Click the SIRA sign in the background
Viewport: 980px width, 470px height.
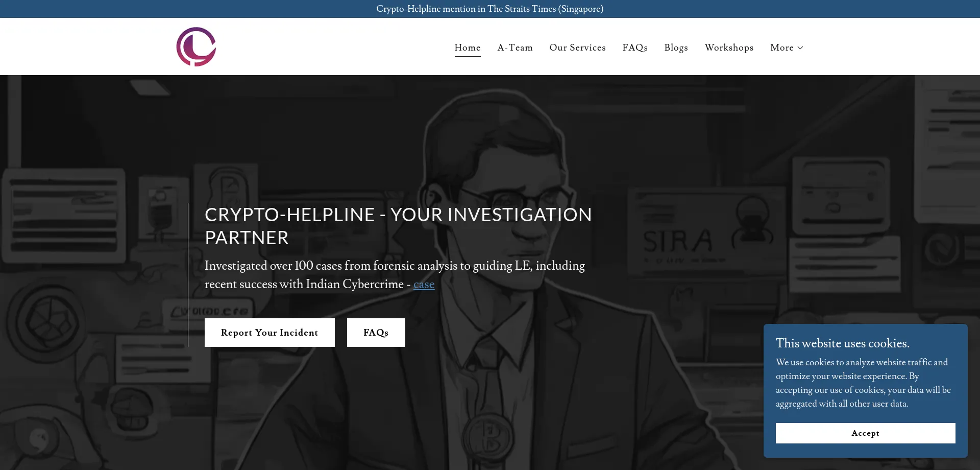pos(677,241)
